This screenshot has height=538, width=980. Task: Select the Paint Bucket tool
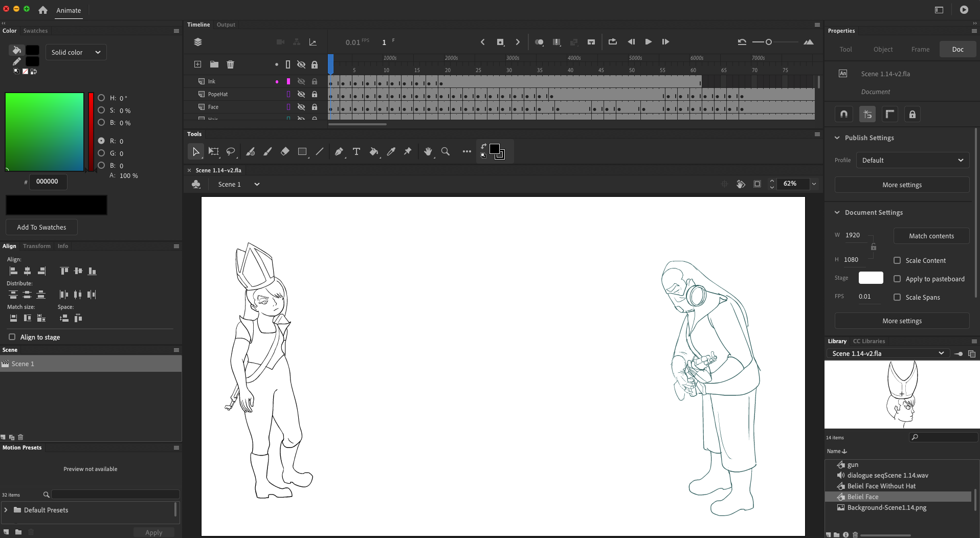coord(374,152)
